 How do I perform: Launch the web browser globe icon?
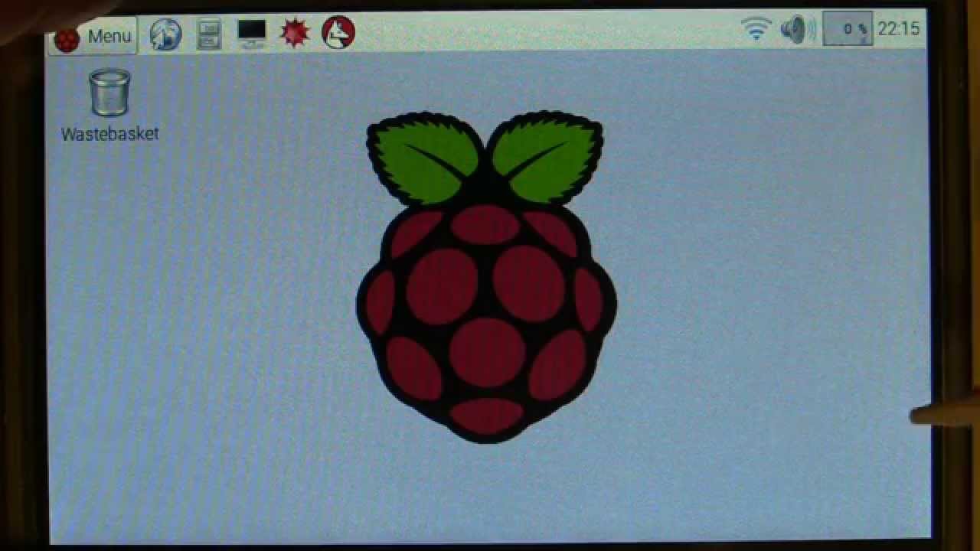click(165, 34)
